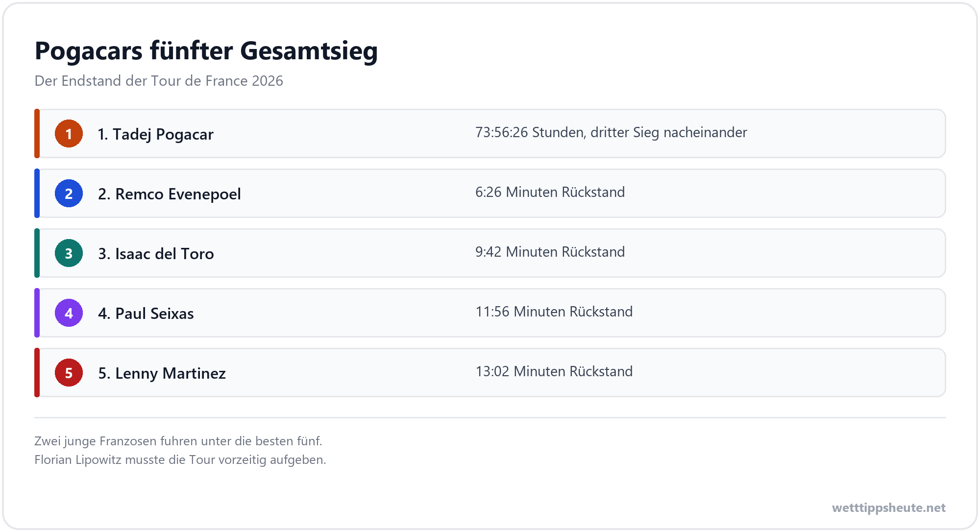Click the orange accent bar of first row
The width and height of the screenshot is (980, 532).
click(x=37, y=134)
